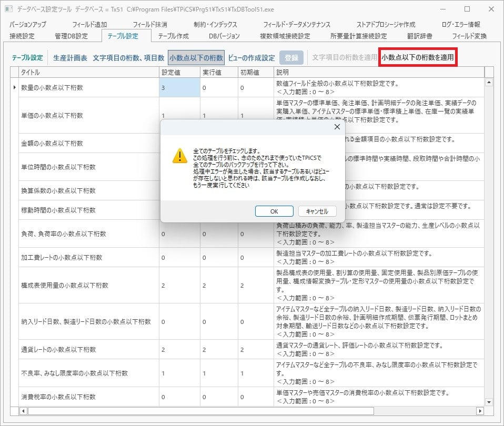Open the フィールド・データメンテナンス tab
Viewport: 504px width, 426px height.
pos(297,24)
